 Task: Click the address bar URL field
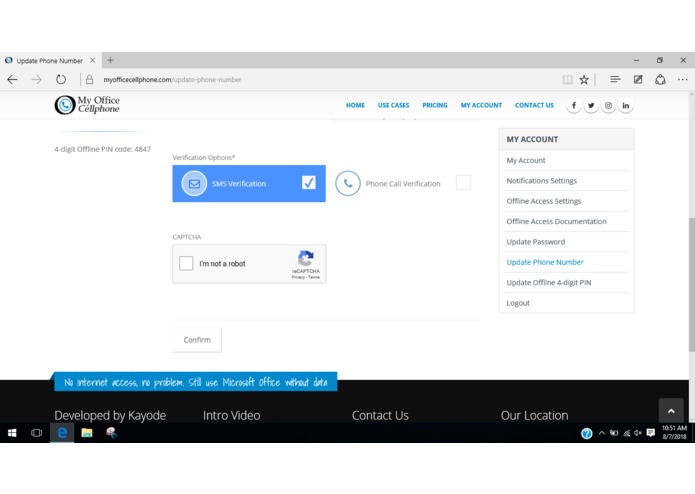(x=319, y=80)
